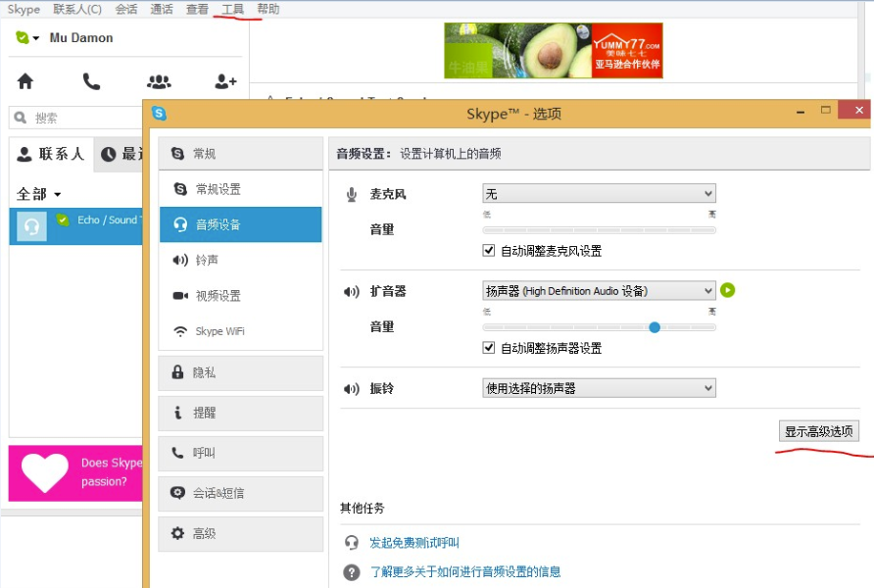Open the 帮助 menu
Image resolution: width=874 pixels, height=588 pixels.
[268, 9]
